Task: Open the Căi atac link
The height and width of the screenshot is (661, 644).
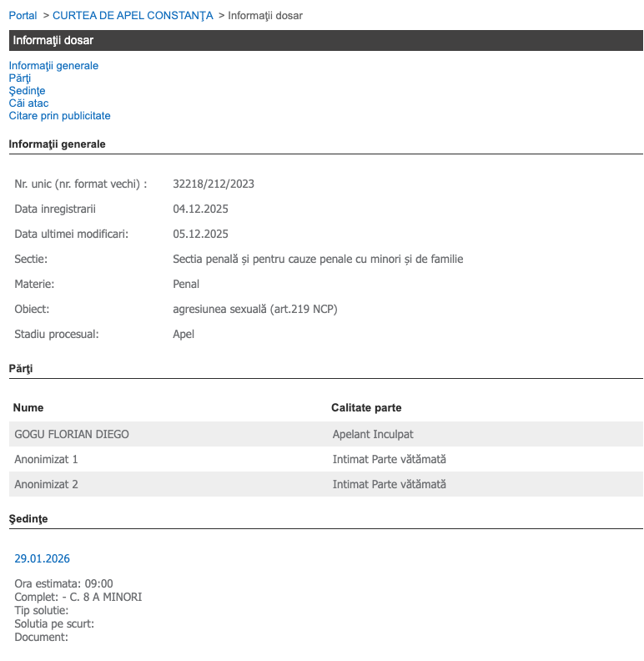Action: 28,103
